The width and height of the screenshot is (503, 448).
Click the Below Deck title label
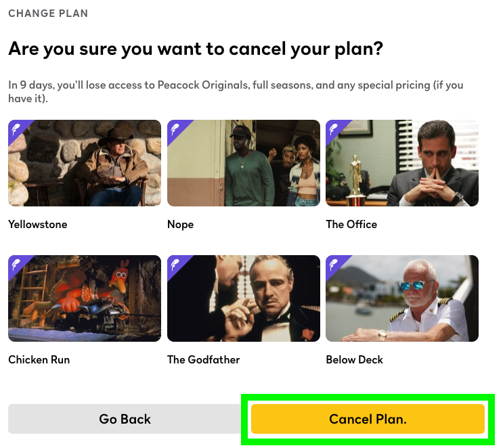coord(354,359)
